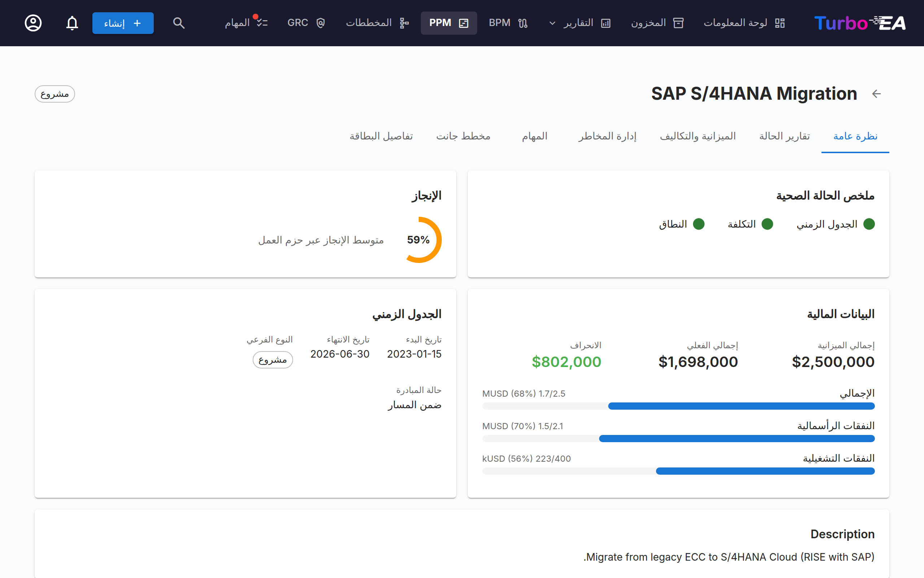This screenshot has height=578, width=924.
Task: Open the إدارة المخاطر tab
Action: click(x=607, y=137)
